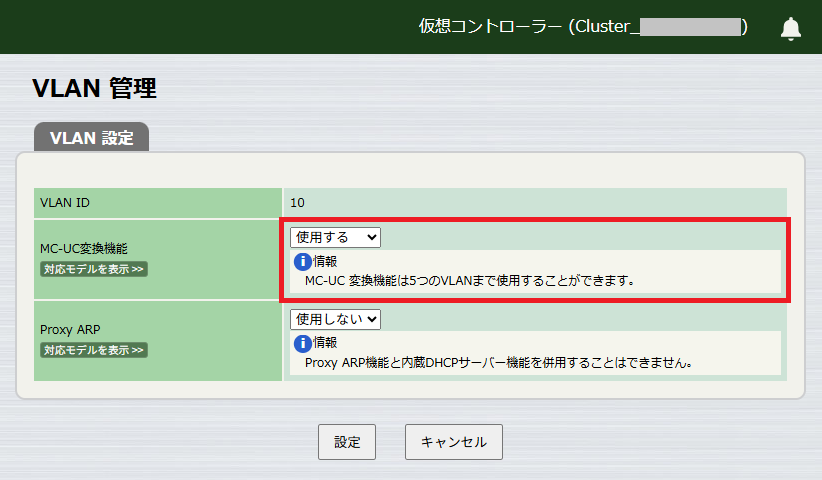The height and width of the screenshot is (480, 822).
Task: Open the MC-UC変換機能 dropdown set to 使用する
Action: [x=336, y=237]
